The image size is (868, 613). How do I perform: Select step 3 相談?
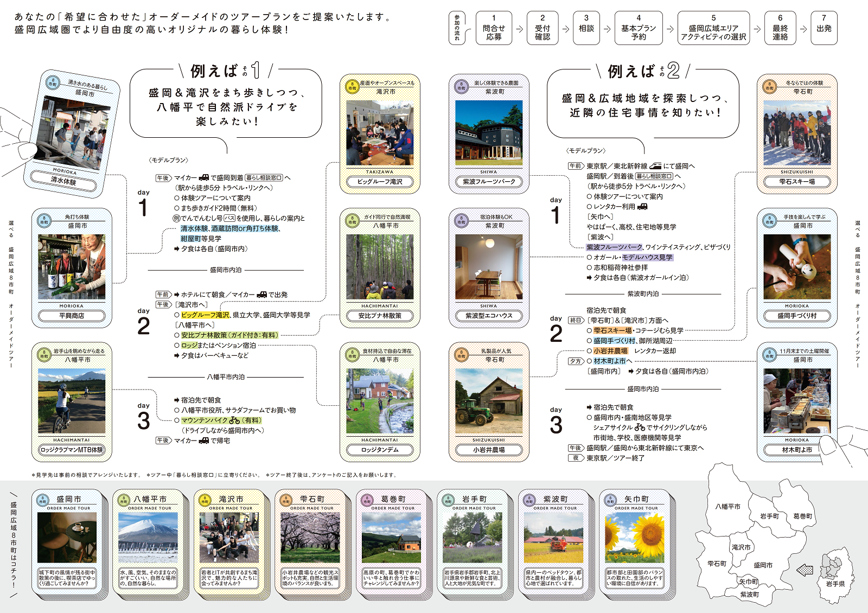[x=586, y=28]
